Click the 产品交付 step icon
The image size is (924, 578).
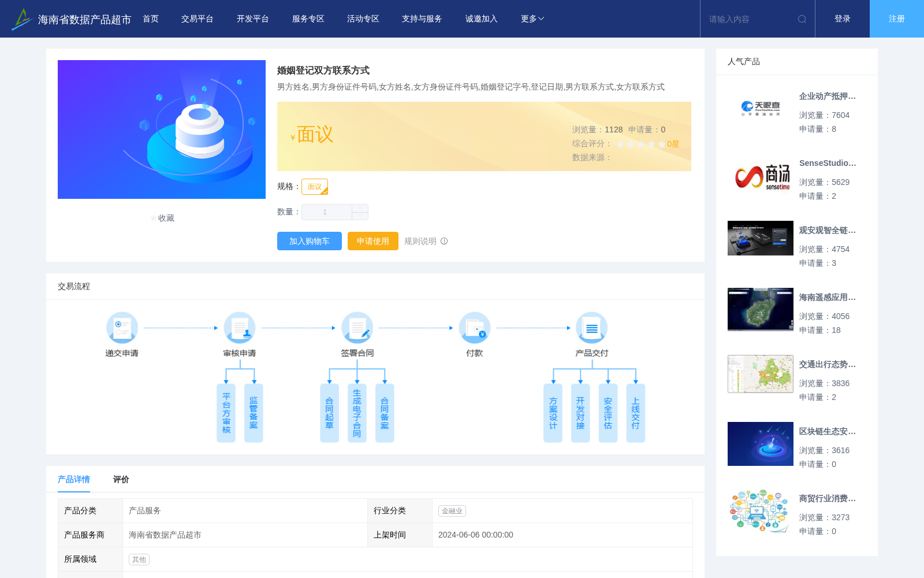[592, 328]
